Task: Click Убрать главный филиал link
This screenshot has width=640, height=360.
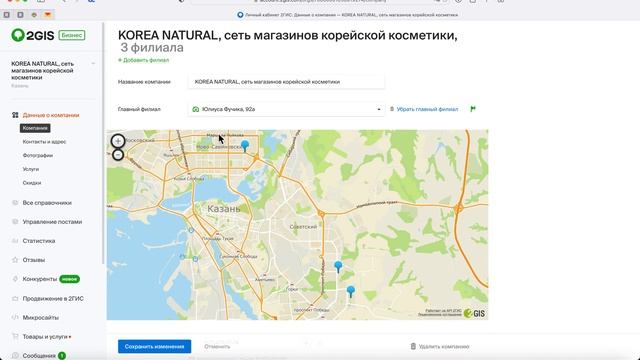Action: (427, 109)
